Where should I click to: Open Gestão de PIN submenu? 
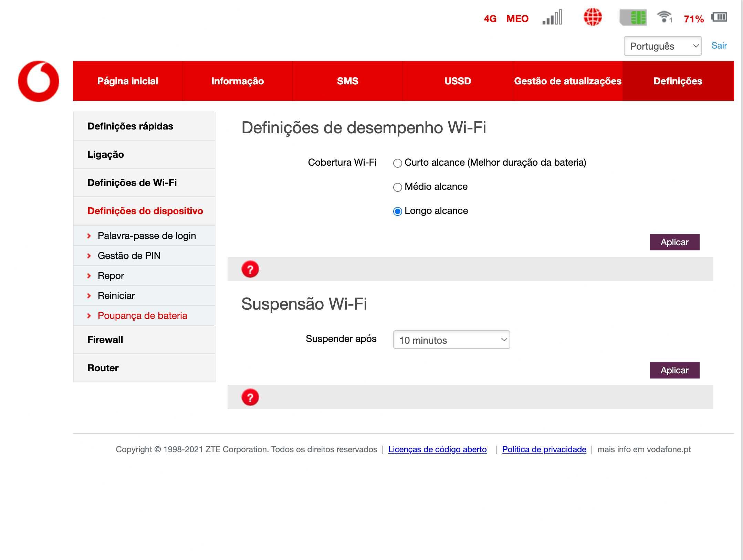point(144,256)
